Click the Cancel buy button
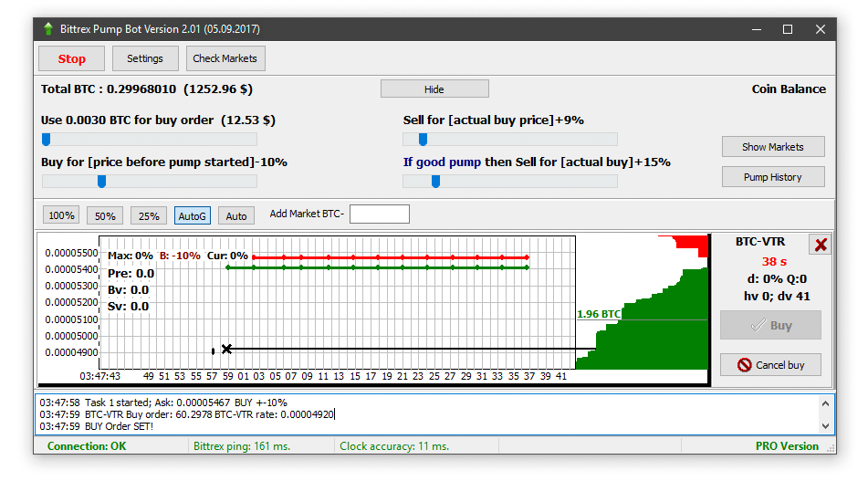Viewport: 868px width, 481px height. 770,365
